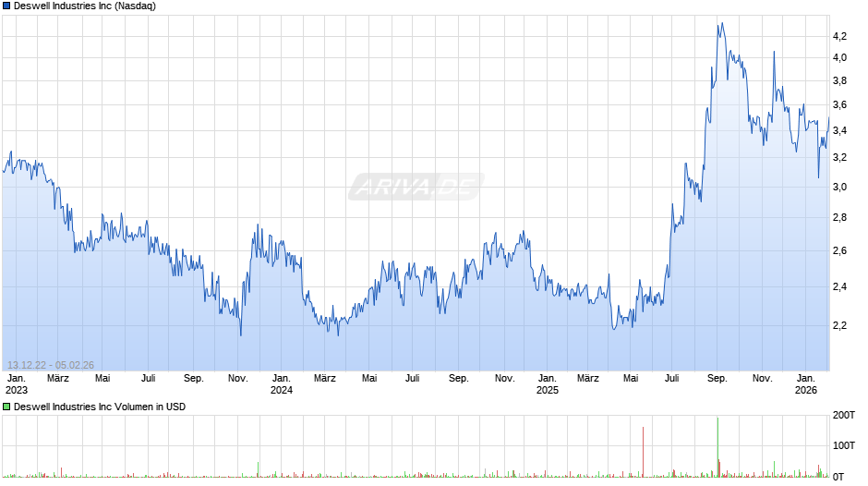Click the 4,2 price axis label
Viewport: 868px width, 486px height.
tap(839, 37)
